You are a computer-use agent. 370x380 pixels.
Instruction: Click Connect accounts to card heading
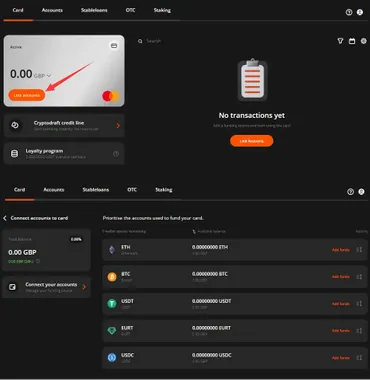click(39, 218)
